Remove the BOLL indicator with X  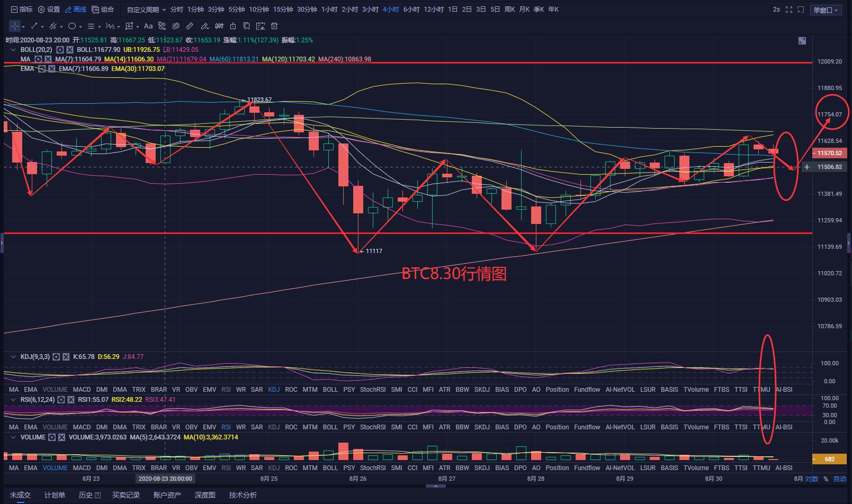(x=70, y=50)
